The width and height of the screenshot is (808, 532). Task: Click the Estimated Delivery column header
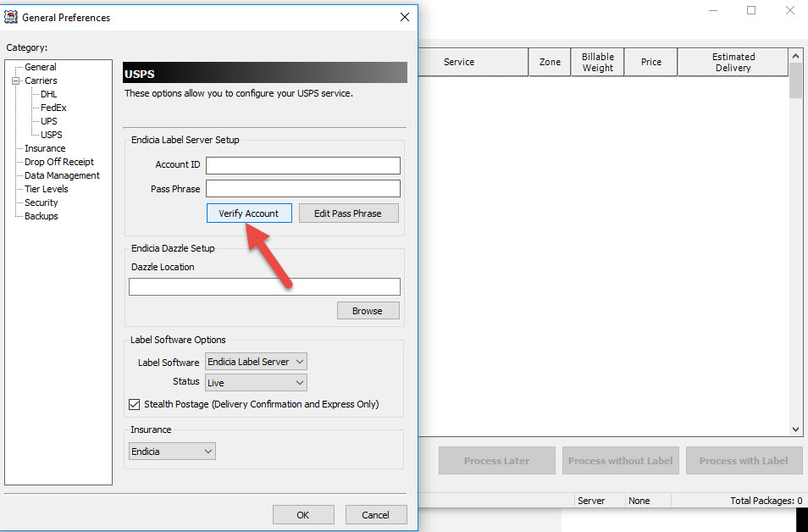(x=733, y=62)
